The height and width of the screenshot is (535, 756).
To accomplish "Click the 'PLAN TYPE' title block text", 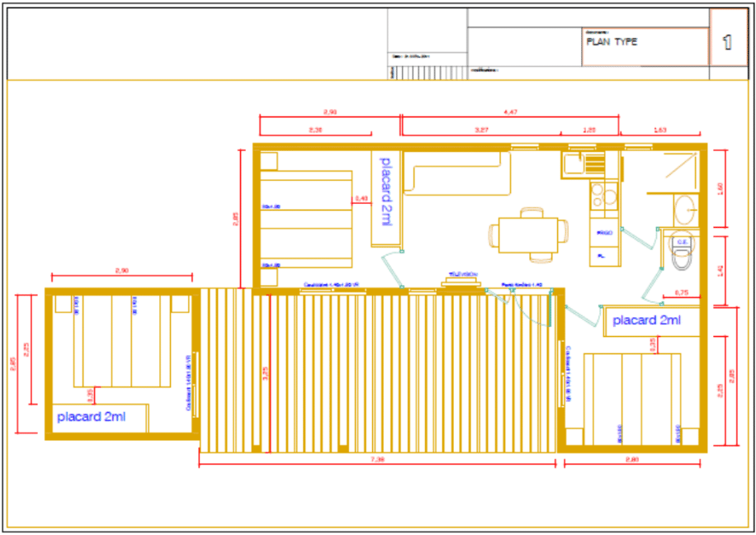I will 612,41.
